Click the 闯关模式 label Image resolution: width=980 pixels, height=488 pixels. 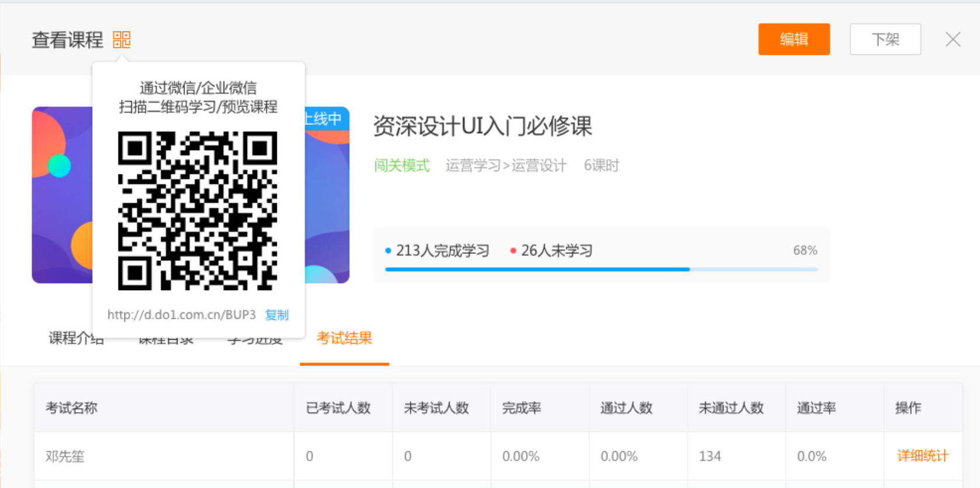402,166
